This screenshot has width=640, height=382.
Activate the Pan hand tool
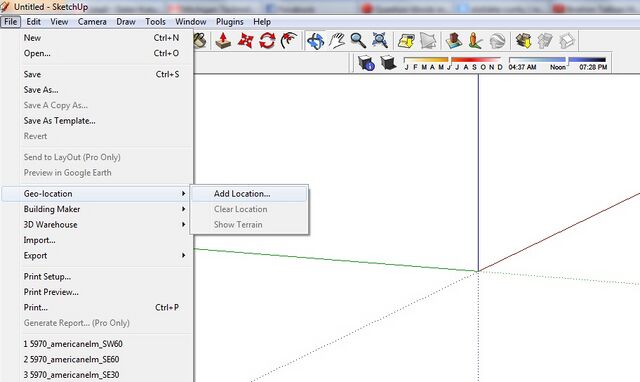pos(337,41)
